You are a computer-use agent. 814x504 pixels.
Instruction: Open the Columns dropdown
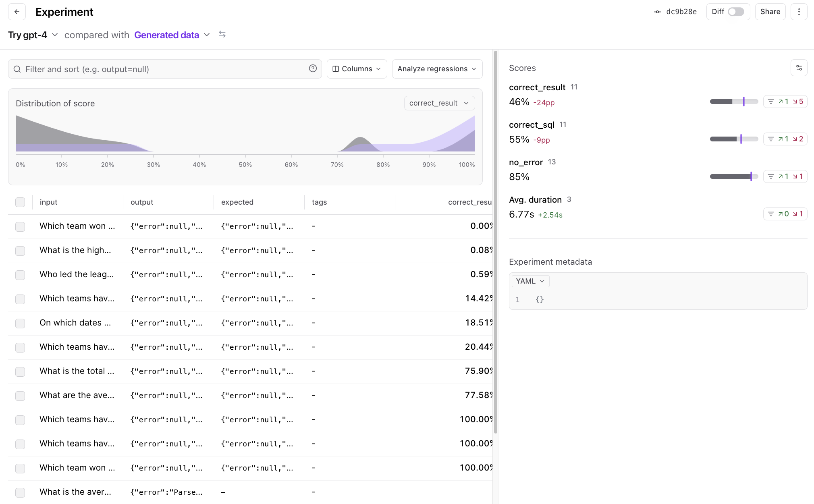click(357, 69)
